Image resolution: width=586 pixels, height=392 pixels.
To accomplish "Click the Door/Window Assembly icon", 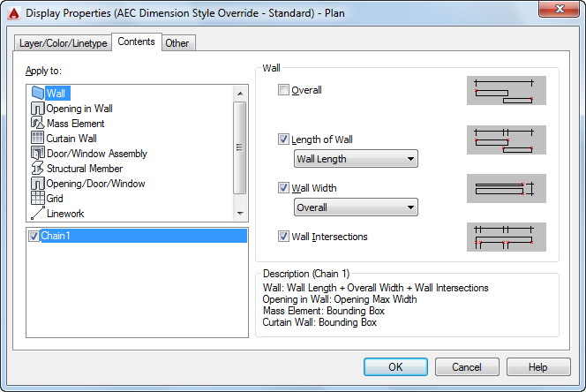I will 37,154.
